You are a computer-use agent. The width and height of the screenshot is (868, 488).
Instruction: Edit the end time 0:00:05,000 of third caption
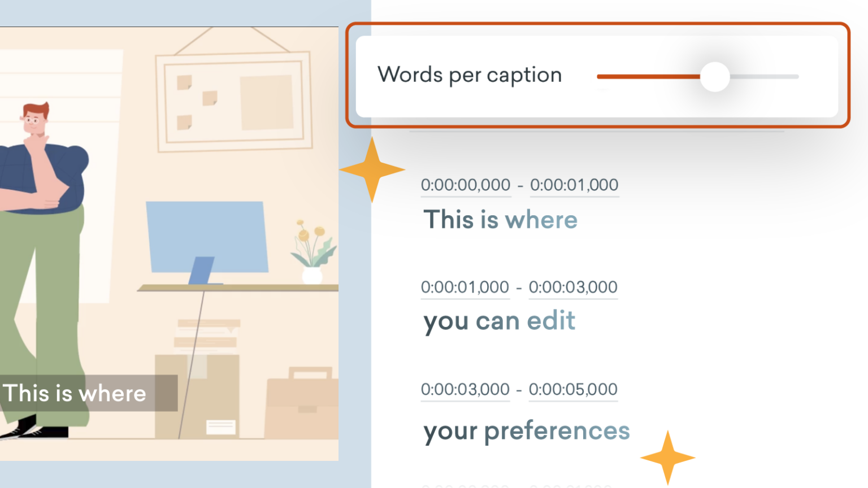[x=572, y=389]
